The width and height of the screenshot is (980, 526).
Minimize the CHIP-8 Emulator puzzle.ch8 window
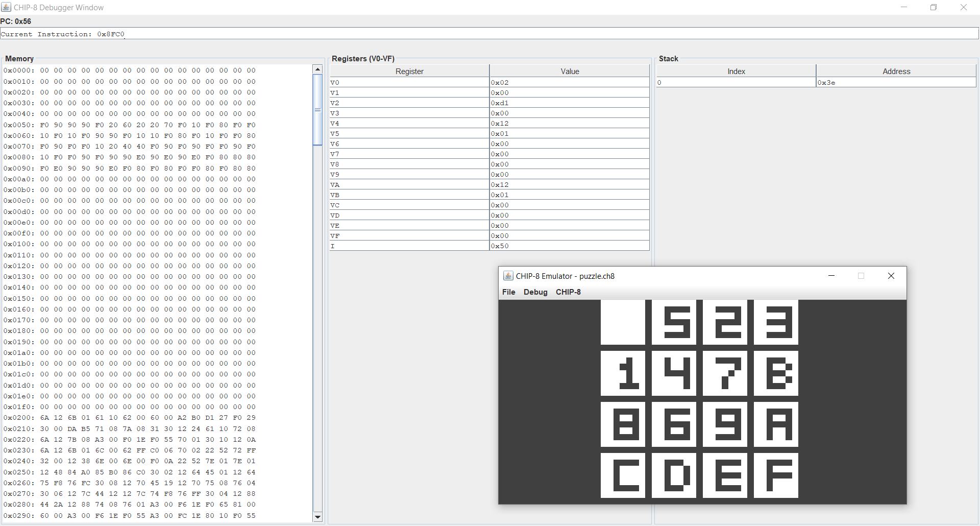[x=831, y=276]
